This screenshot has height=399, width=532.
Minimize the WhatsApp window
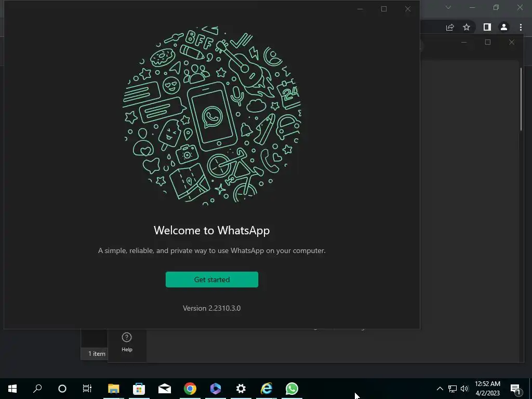tap(360, 9)
